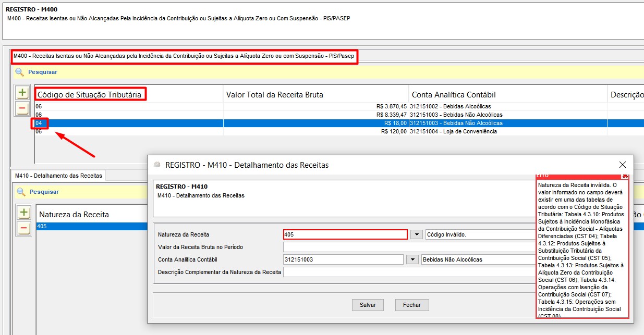Click the R$ 18,00 value cell
This screenshot has height=335, width=644.
coord(316,123)
